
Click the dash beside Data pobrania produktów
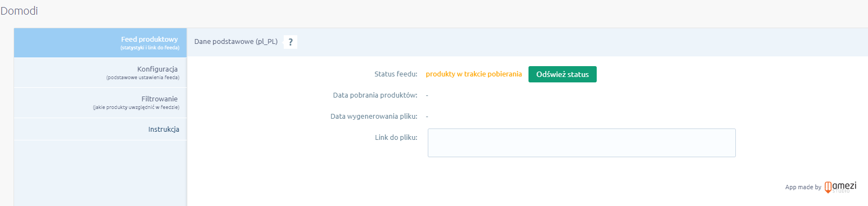pos(427,95)
